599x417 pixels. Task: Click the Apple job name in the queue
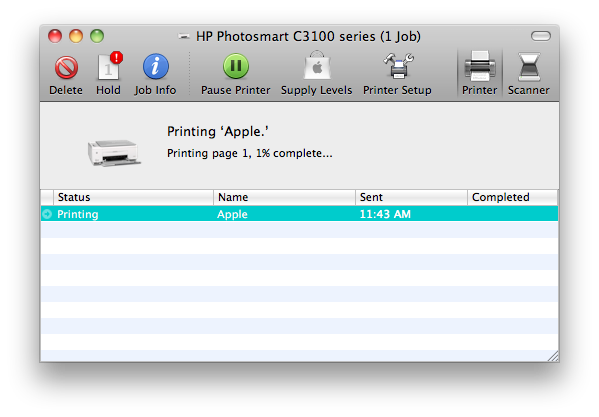click(x=232, y=214)
